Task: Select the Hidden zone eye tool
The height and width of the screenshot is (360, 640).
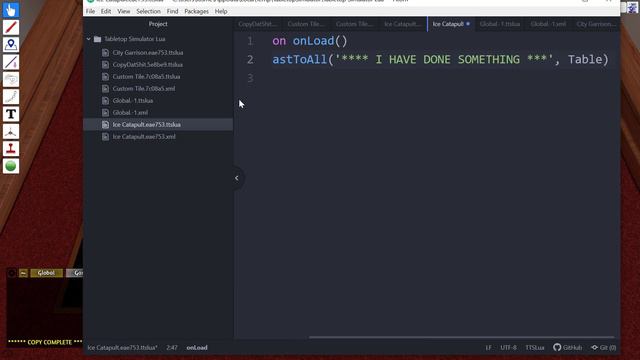Action: click(11, 79)
